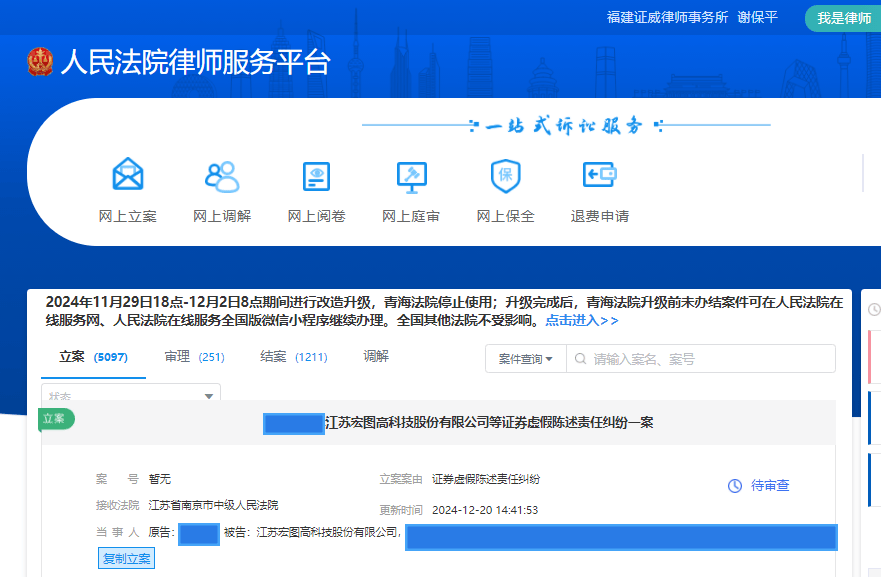The width and height of the screenshot is (881, 577).
Task: Click the law firm name 福建证威律师事务所
Action: [667, 17]
